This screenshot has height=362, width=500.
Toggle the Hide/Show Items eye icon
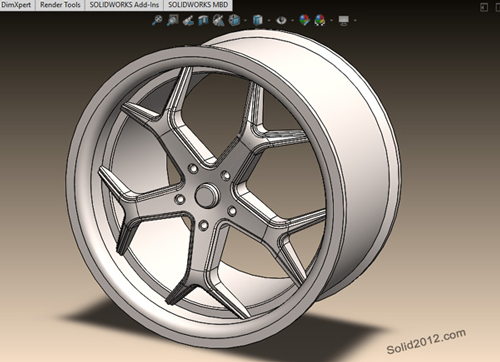[281, 21]
